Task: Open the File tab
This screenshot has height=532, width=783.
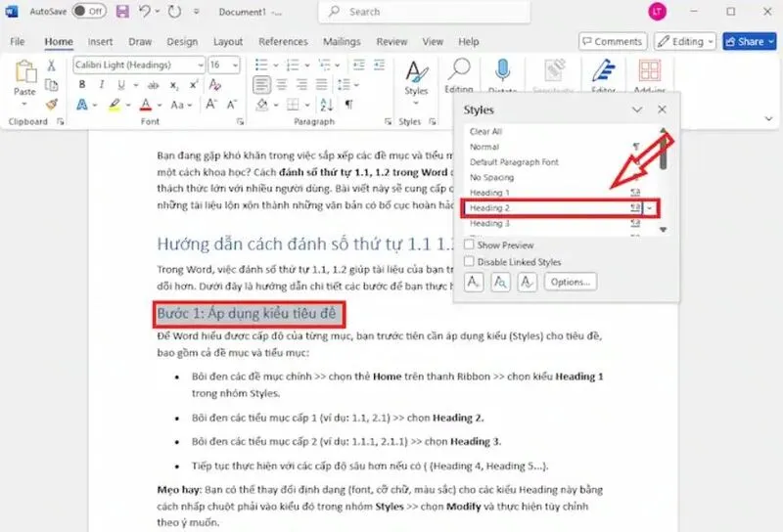Action: pos(18,42)
